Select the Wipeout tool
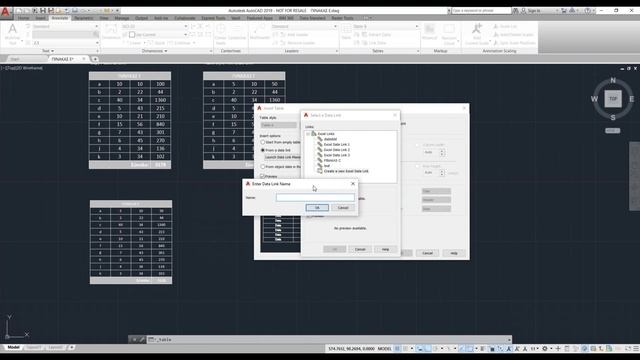The image size is (640, 360). (x=429, y=32)
